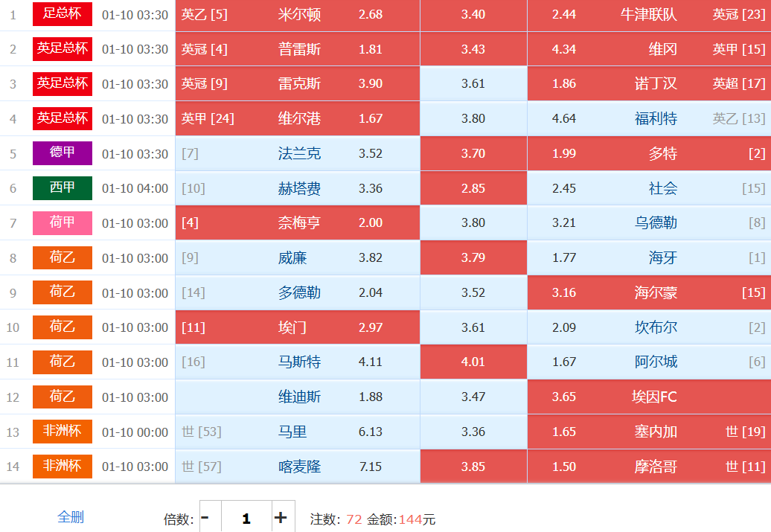Click the 倍数 multiplier input field
771x532 pixels.
pyautogui.click(x=246, y=518)
